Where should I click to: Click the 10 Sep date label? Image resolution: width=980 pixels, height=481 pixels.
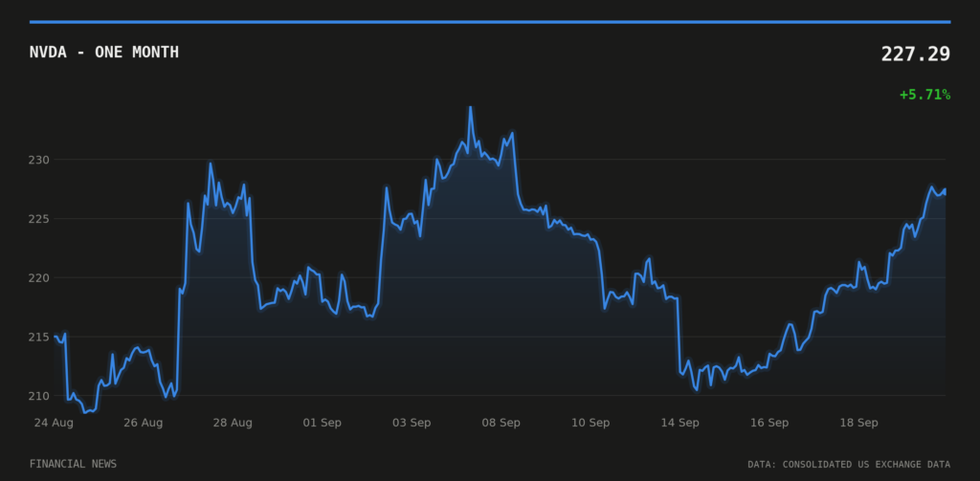coord(590,423)
